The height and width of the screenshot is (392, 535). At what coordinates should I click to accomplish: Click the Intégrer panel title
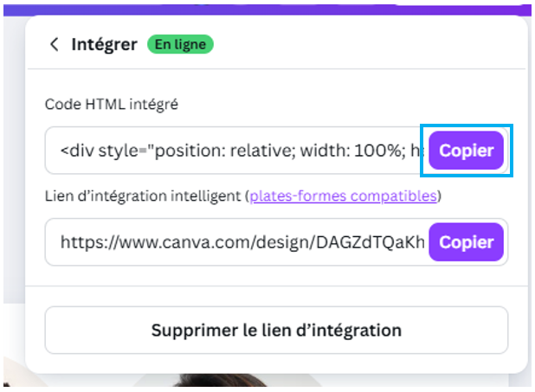click(x=104, y=44)
